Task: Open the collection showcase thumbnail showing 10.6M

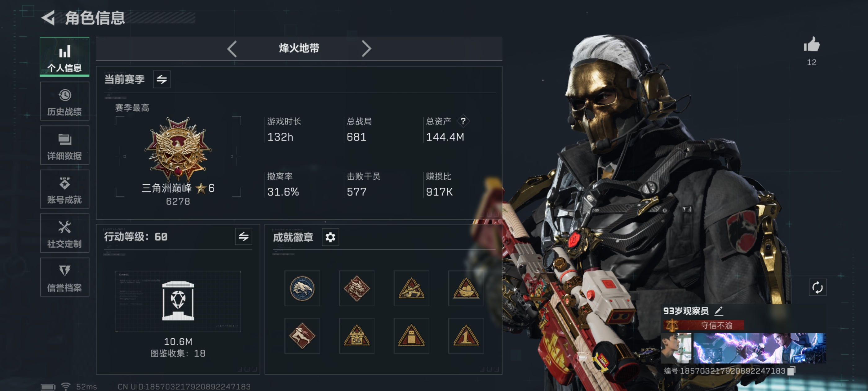Action: [x=178, y=301]
